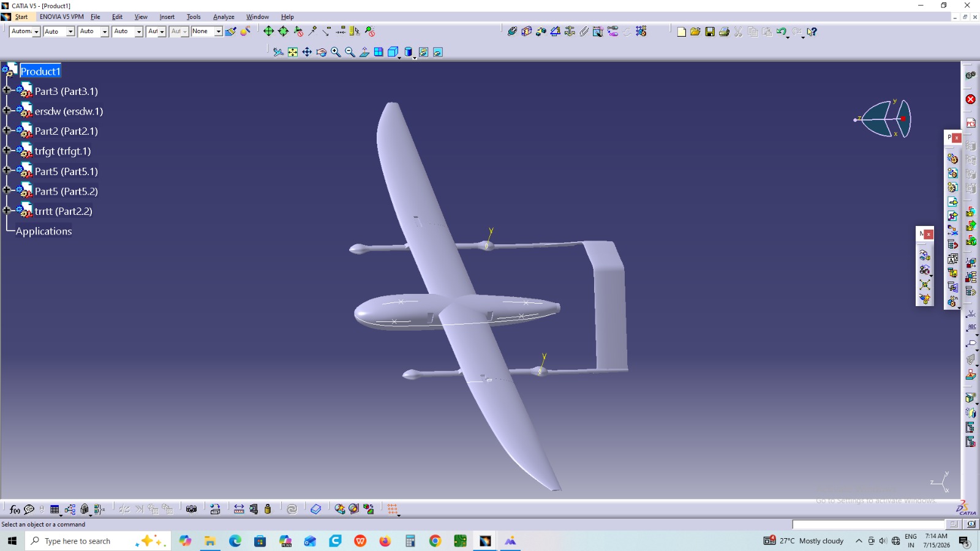
Task: Click the view compass in viewport corner
Action: [884, 118]
